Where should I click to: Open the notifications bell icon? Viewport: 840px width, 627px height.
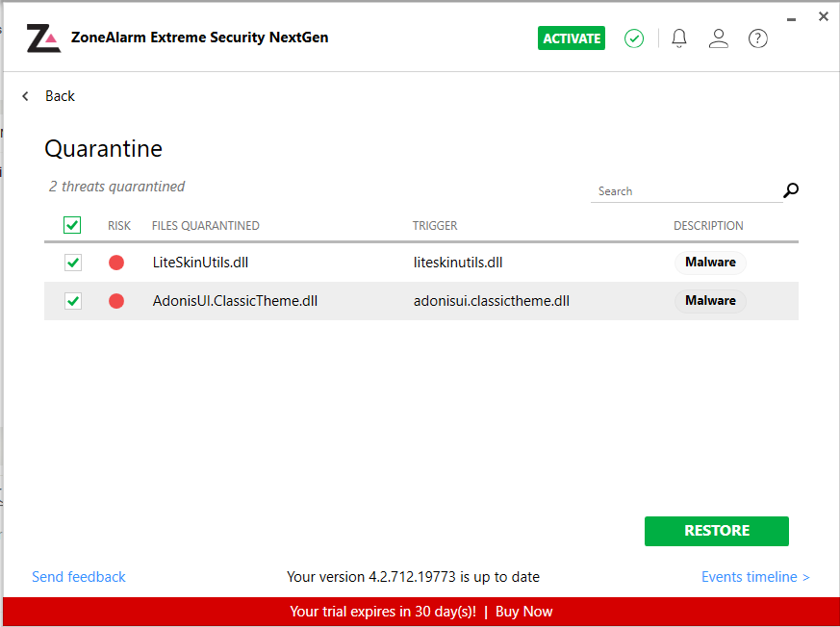[x=679, y=38]
